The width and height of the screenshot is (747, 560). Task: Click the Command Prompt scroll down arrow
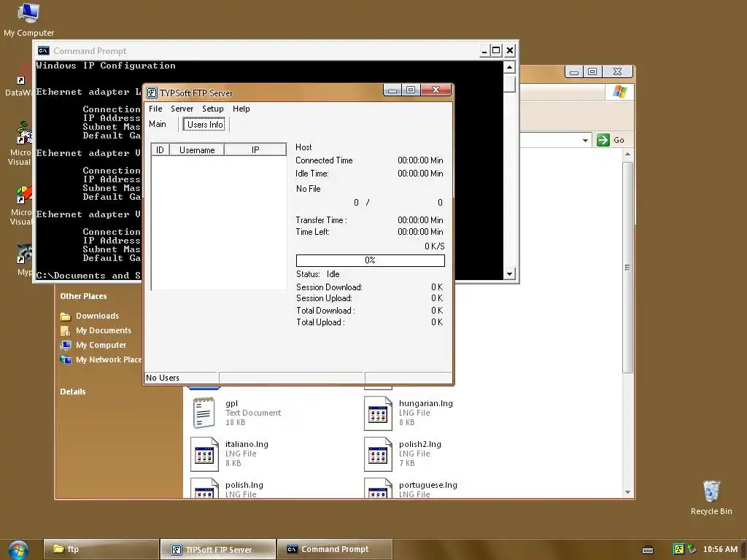coord(509,274)
